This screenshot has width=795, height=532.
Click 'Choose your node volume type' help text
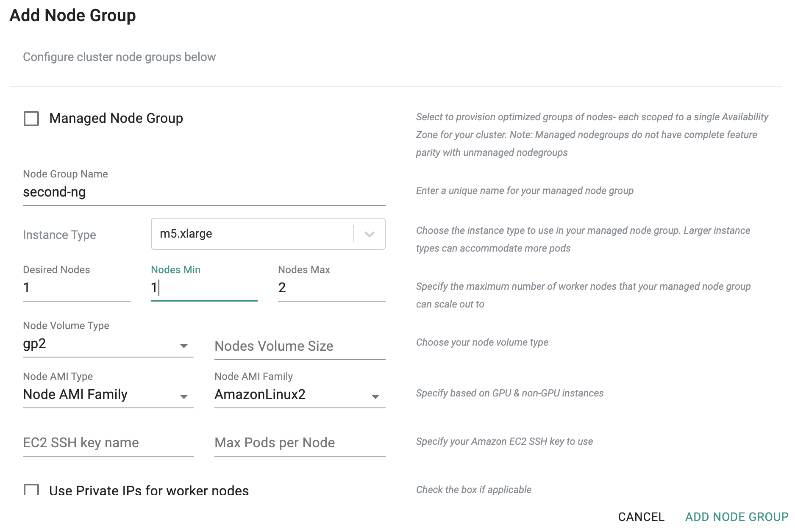482,342
